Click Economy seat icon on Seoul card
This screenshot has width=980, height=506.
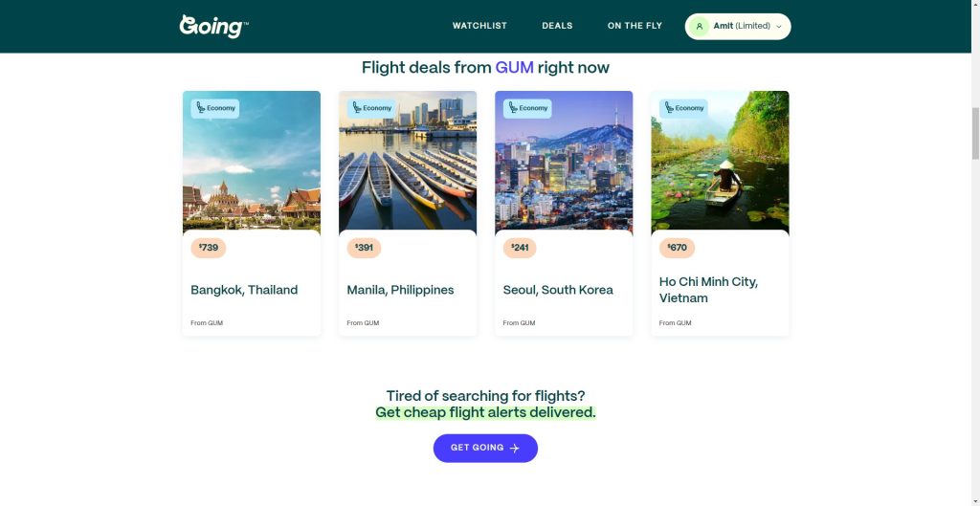(x=512, y=108)
